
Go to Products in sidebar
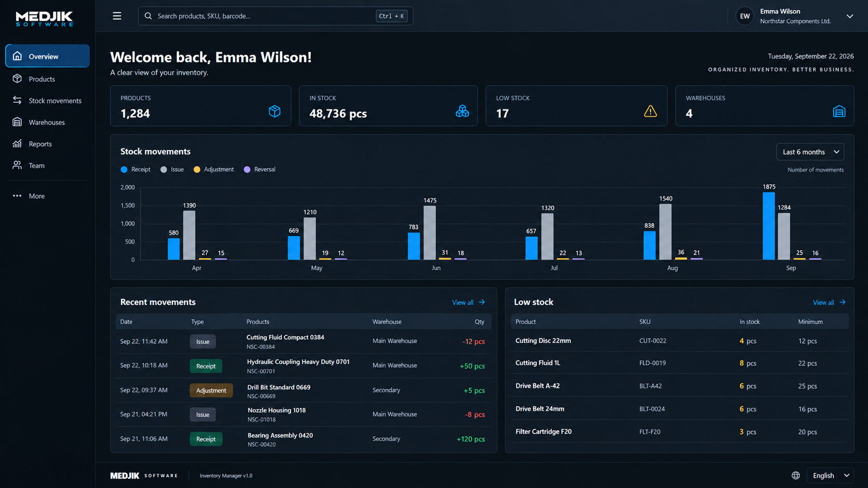[x=47, y=79]
